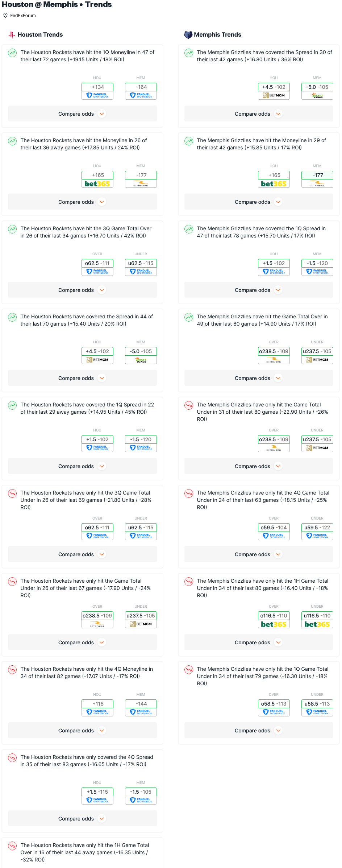Click the Memphis Grizzlies logo icon

(188, 35)
